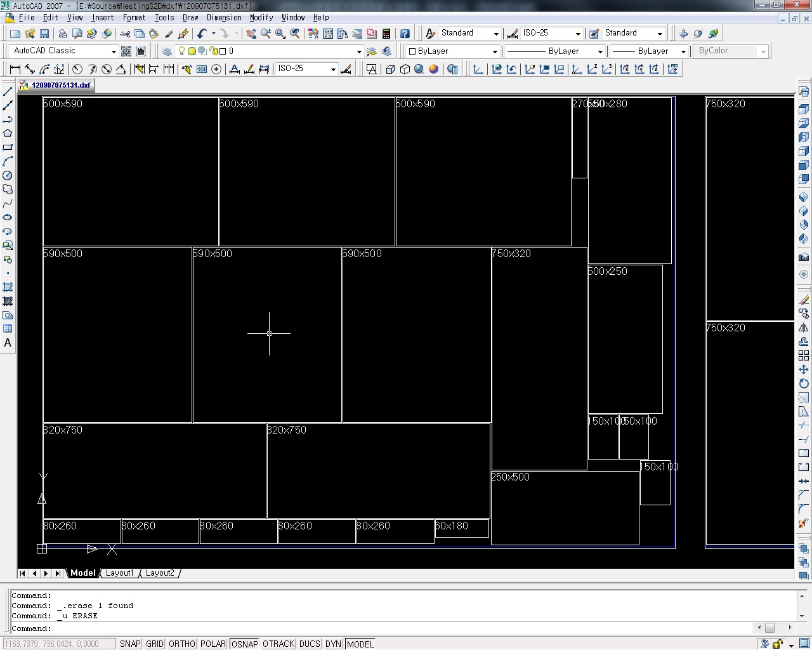Click the command line input field
The image size is (812, 650).
(381, 628)
